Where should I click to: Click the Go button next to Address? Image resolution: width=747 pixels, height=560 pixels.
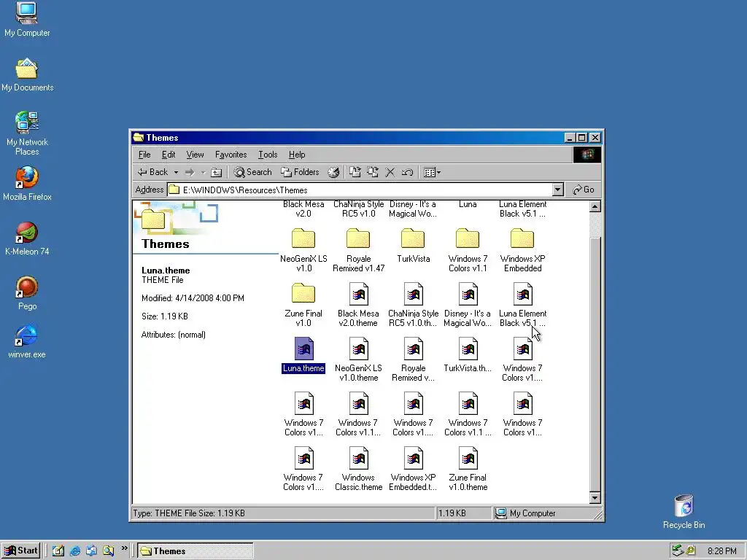[583, 190]
